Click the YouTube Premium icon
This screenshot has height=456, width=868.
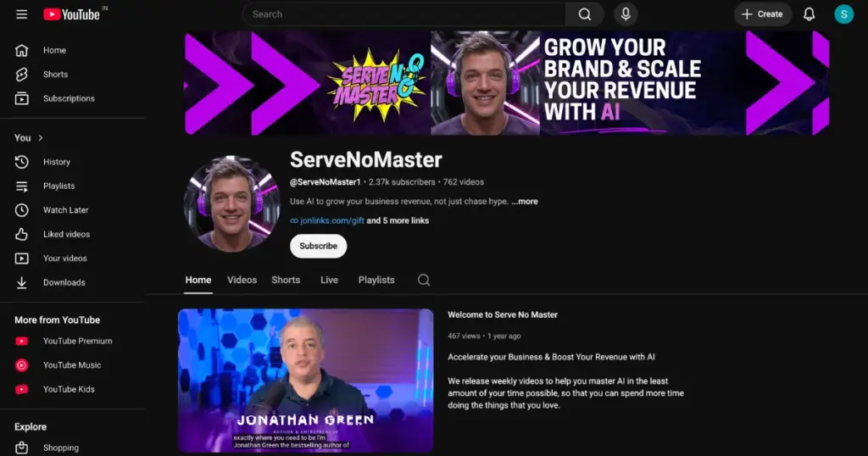click(x=21, y=341)
